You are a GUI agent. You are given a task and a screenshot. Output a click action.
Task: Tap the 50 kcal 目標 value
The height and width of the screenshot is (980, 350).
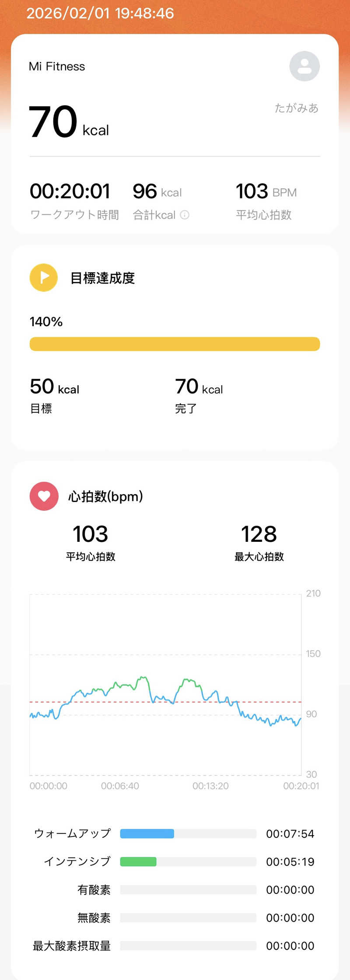54,387
